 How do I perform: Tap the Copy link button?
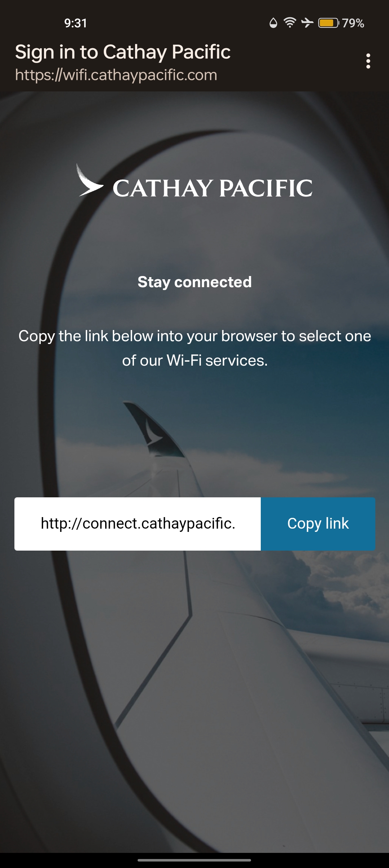(318, 524)
